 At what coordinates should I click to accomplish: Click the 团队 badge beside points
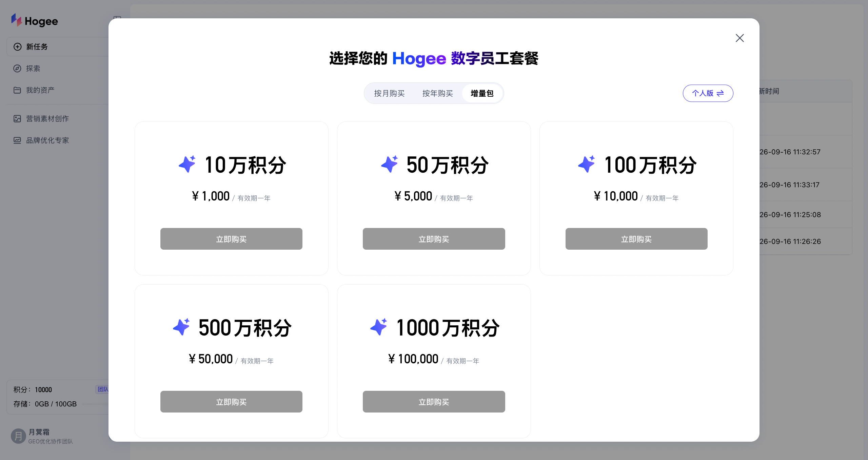[102, 389]
